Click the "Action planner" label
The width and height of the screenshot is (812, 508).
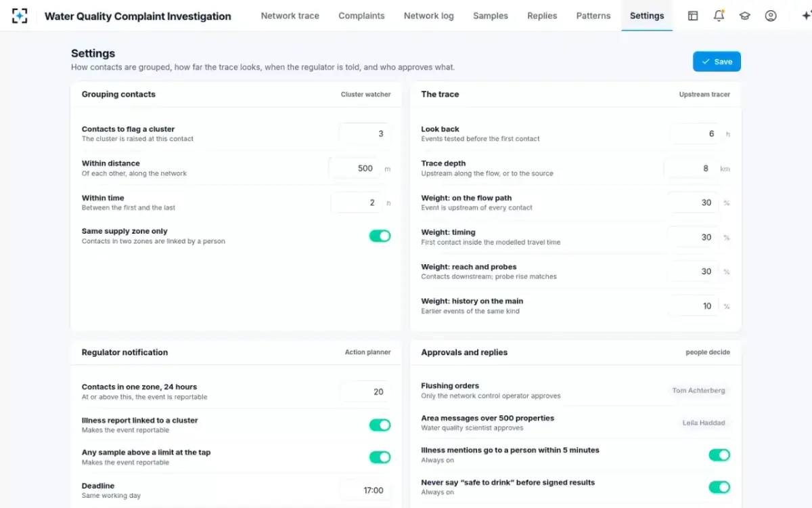click(x=368, y=352)
